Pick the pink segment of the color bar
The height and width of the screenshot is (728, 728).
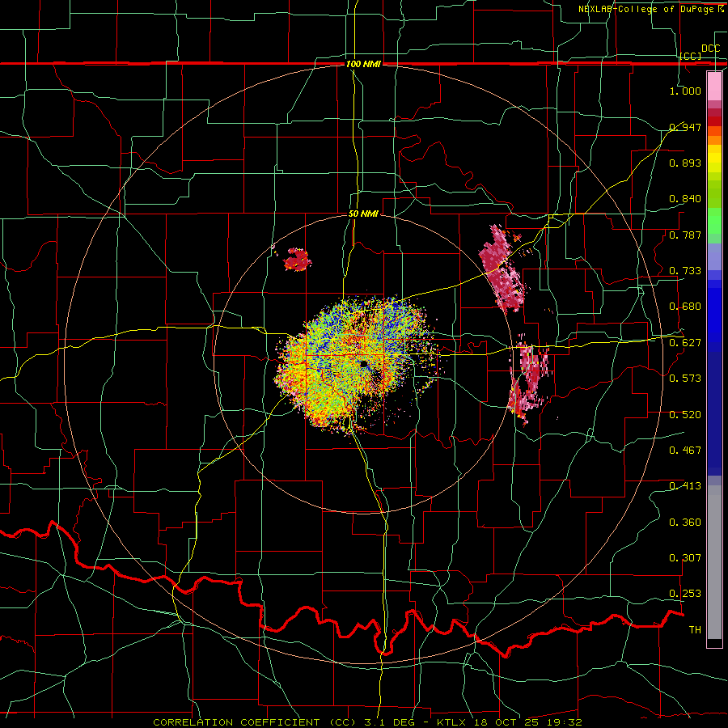pos(714,87)
